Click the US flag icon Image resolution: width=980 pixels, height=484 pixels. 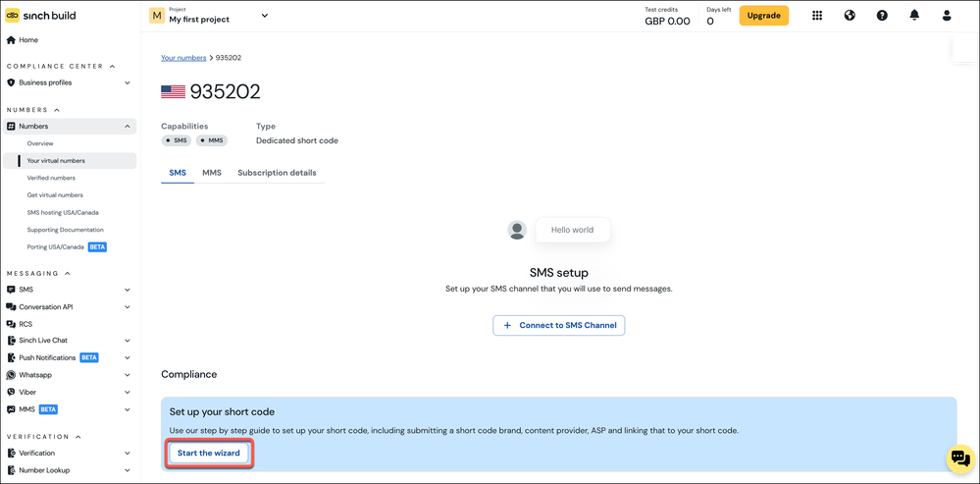coord(173,92)
